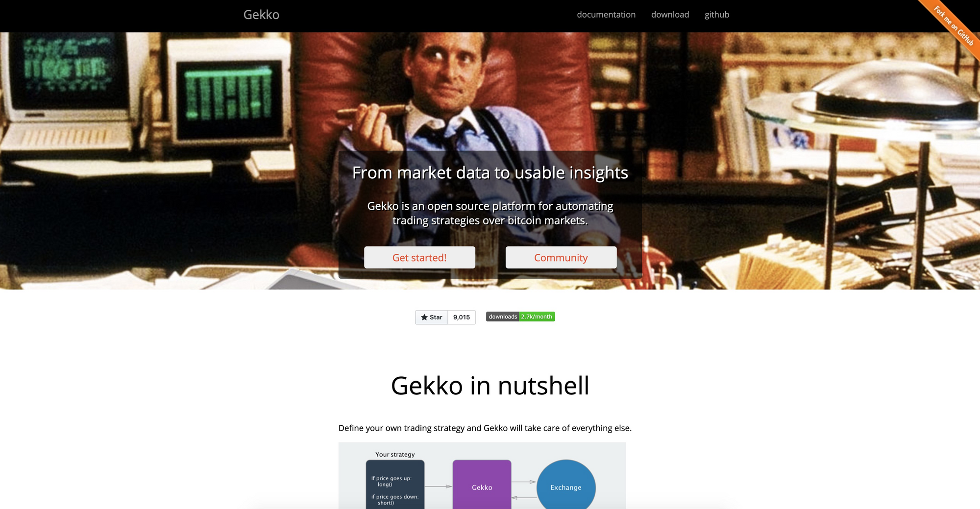Image resolution: width=980 pixels, height=509 pixels.
Task: Click the arrows between Gekko and Exchange
Action: point(524,490)
